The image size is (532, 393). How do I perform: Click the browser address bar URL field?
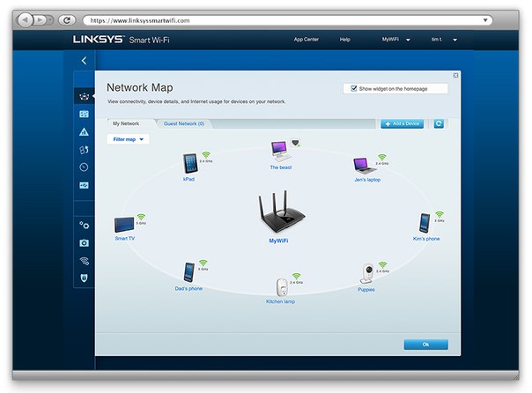tap(282, 19)
